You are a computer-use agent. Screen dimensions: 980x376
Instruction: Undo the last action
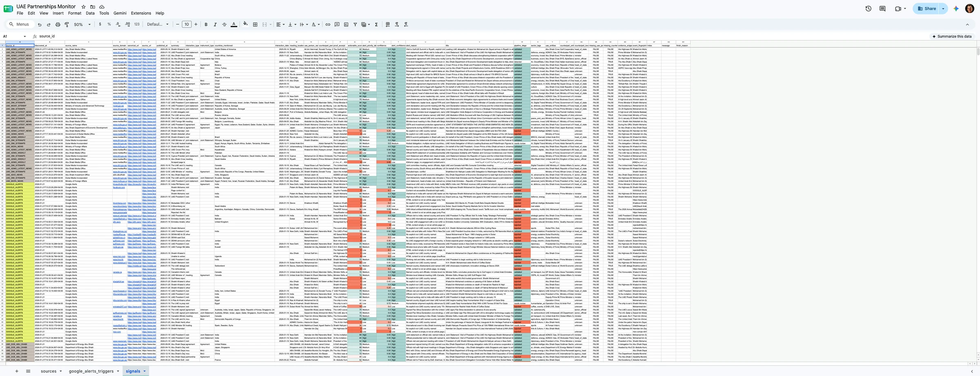pos(40,25)
